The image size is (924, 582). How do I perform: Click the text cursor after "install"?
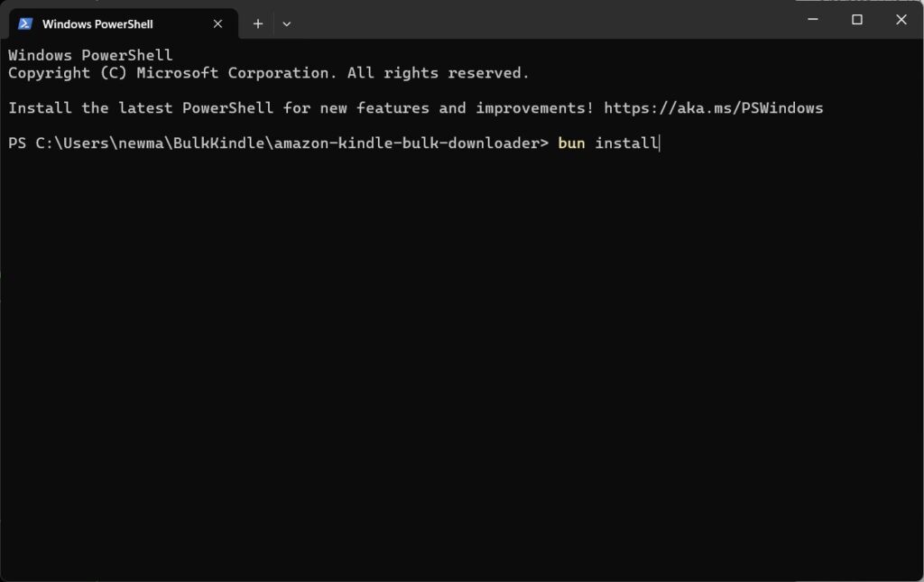click(x=660, y=143)
